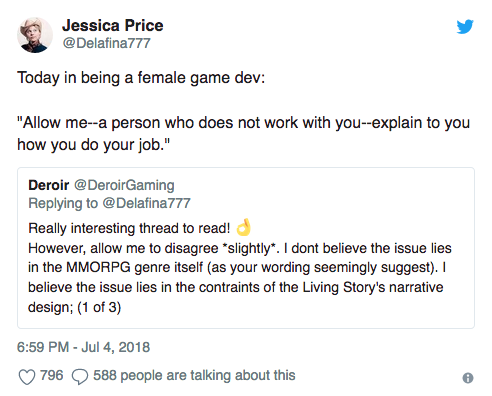The image size is (492, 396).
Task: Click the info icon beside tweet stats
Action: (x=468, y=378)
